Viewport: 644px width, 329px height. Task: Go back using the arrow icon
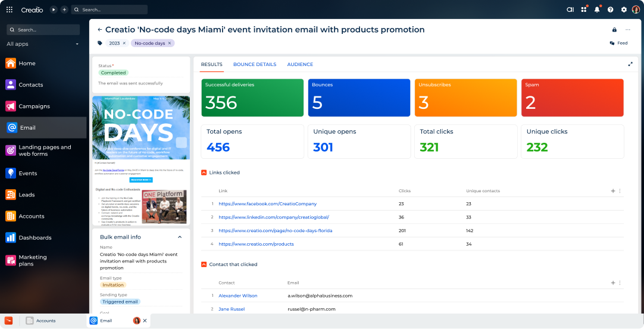point(100,30)
